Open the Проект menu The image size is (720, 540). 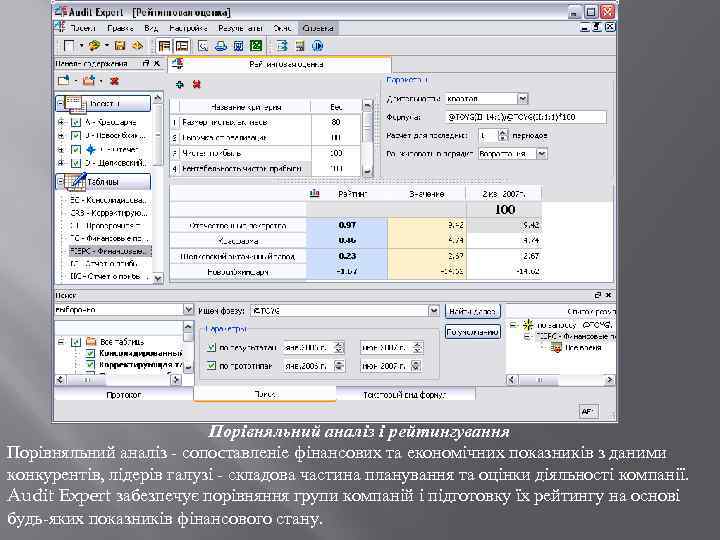83,28
